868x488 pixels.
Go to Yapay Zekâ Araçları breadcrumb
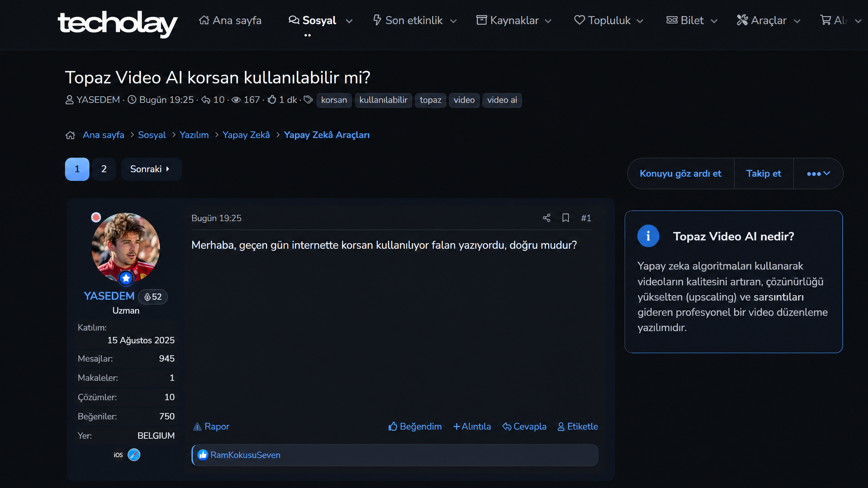(x=327, y=135)
